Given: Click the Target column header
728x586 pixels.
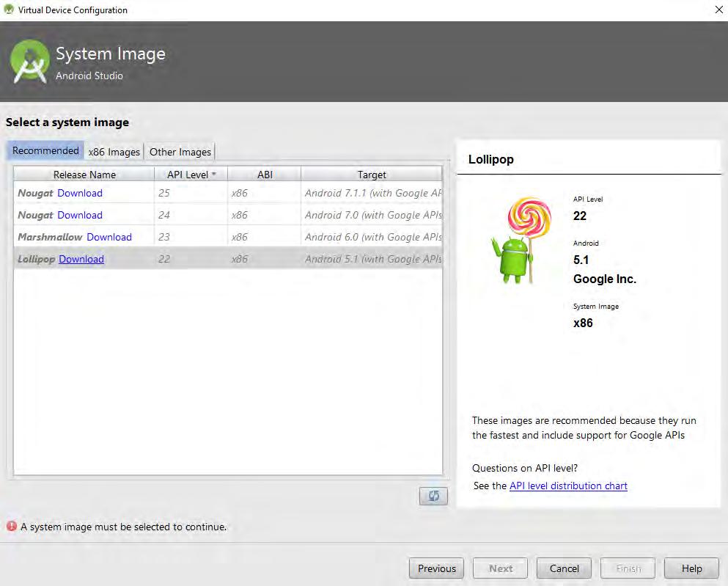Looking at the screenshot, I should 372,175.
